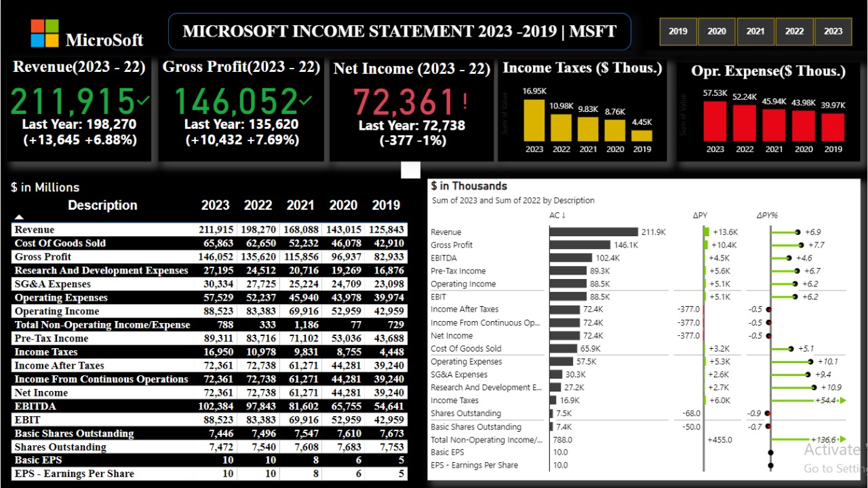Sort by the AC column header in the variance chart

(558, 215)
